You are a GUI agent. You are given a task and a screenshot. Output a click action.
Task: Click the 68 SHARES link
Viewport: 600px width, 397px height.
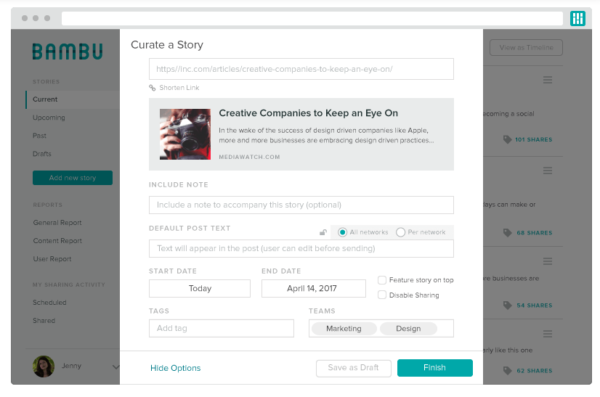pos(534,233)
